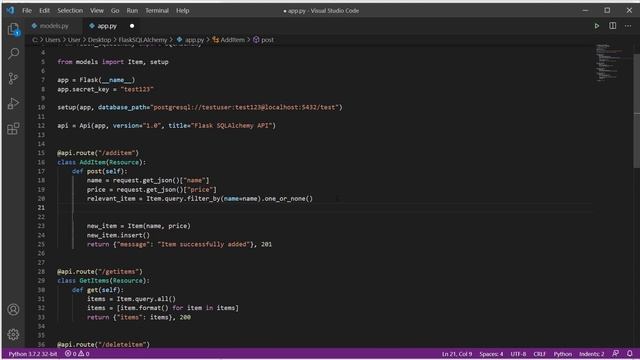Image resolution: width=640 pixels, height=360 pixels.
Task: Click line number 15 in gutter
Action: point(41,153)
